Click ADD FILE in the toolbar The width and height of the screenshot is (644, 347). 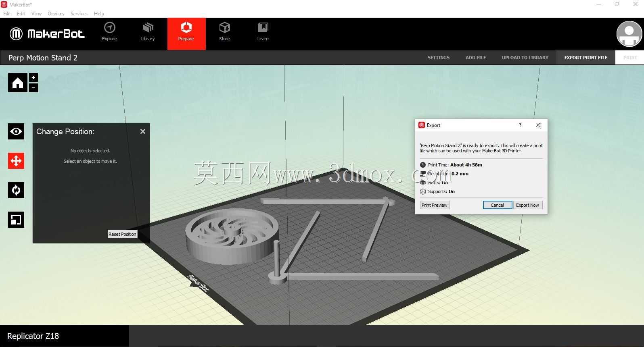tap(476, 58)
